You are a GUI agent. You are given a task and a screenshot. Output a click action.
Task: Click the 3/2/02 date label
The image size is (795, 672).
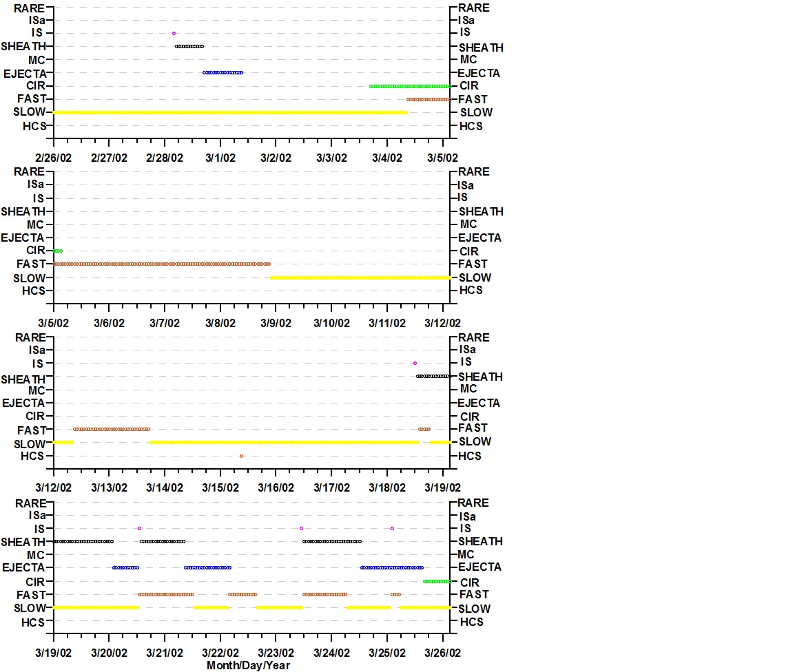coord(276,158)
